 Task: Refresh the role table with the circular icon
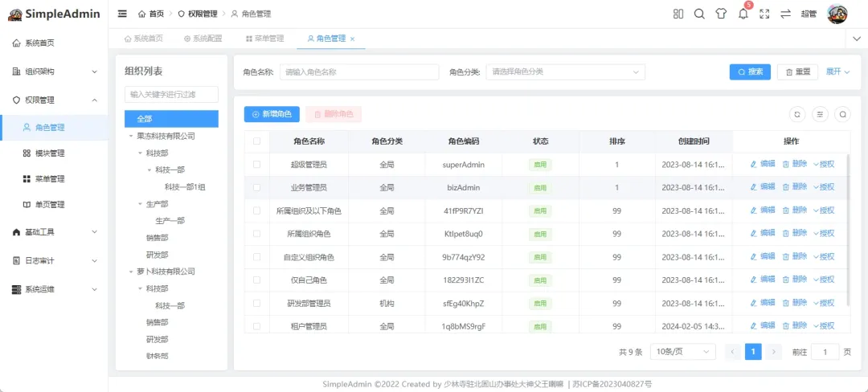(796, 114)
